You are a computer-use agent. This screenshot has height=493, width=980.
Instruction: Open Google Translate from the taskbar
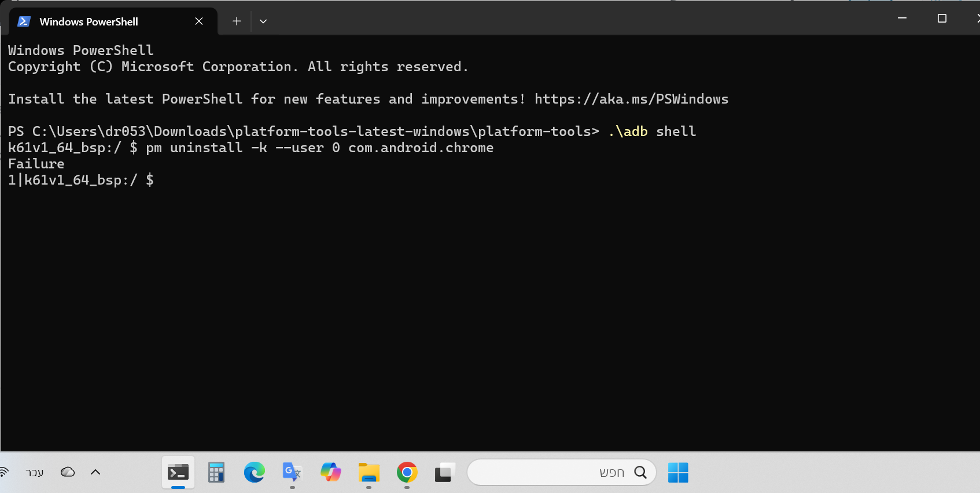click(292, 473)
